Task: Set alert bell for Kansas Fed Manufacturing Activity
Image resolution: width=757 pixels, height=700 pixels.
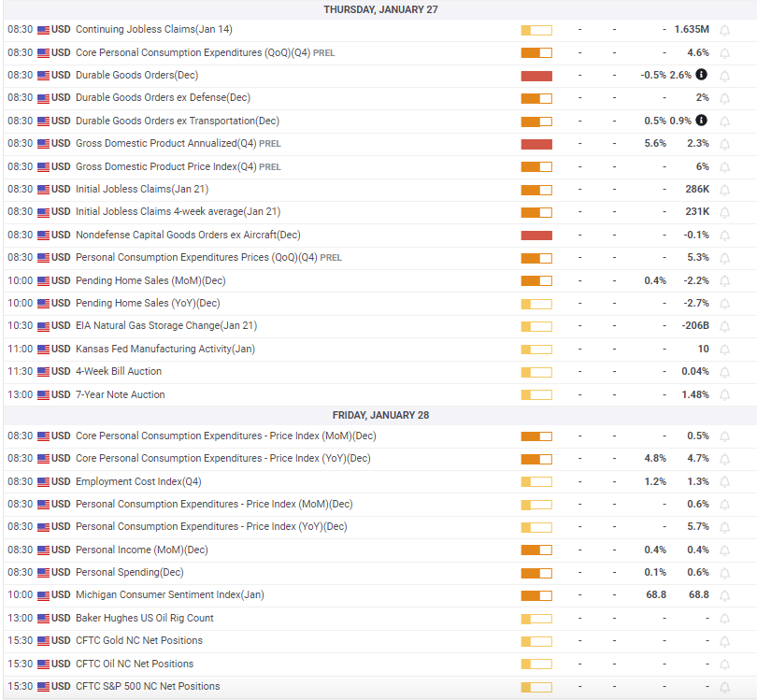Action: (724, 350)
